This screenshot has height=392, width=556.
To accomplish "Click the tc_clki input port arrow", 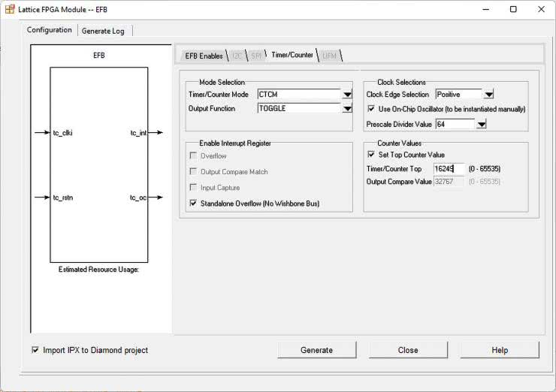I will (x=41, y=133).
